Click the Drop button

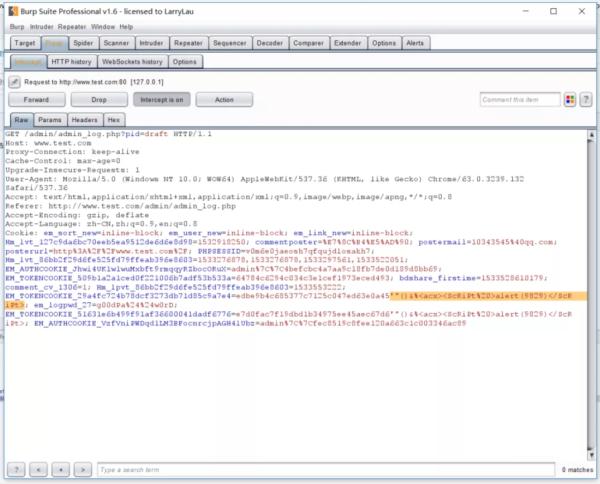click(x=98, y=100)
